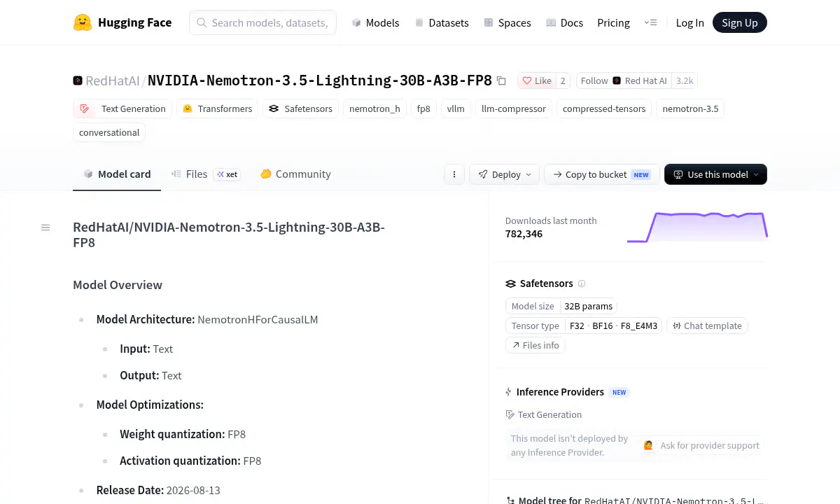Click the Tensor type F32 BF16 F8_E4M3 badge
This screenshot has height=504, width=840.
(x=584, y=325)
